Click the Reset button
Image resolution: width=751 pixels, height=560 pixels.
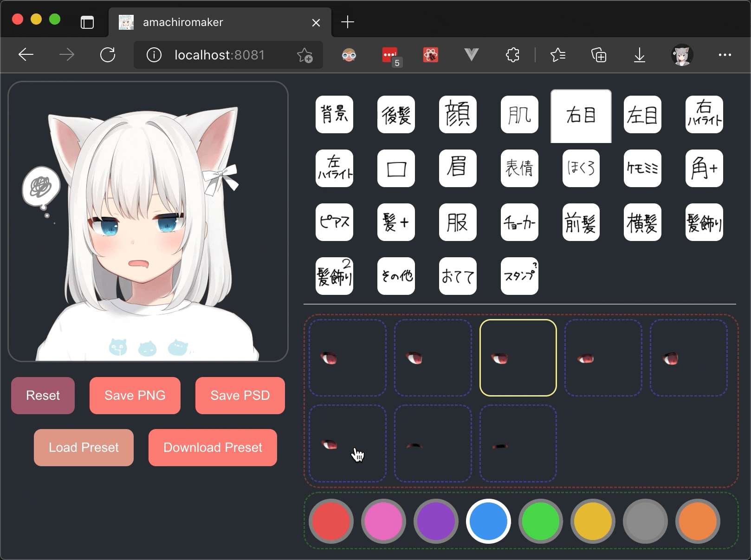43,396
